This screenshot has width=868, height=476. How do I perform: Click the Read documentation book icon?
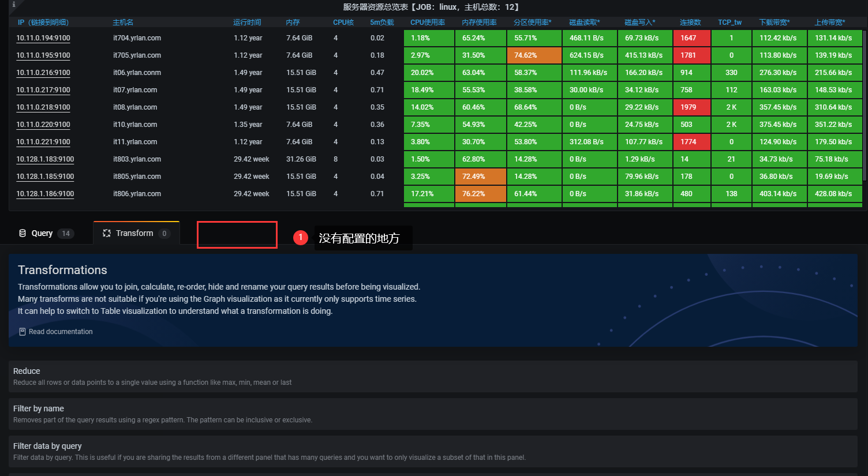23,332
